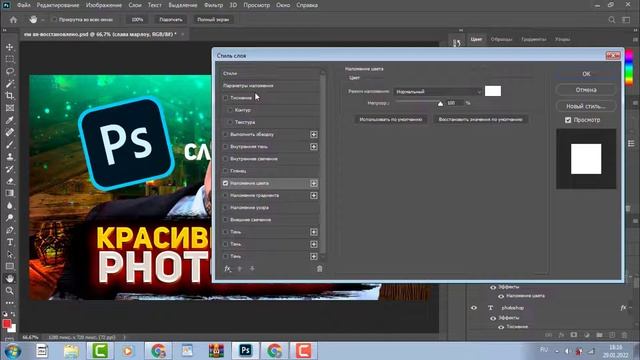
Task: Click the Подогнать button
Action: (171, 20)
